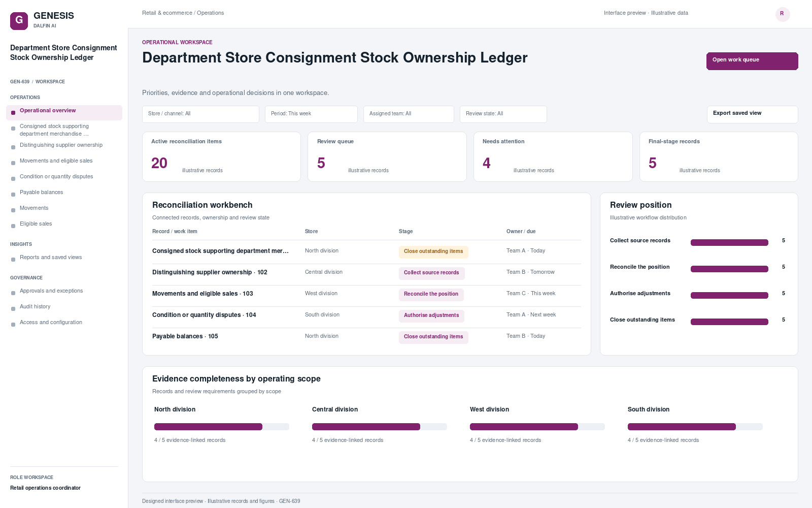Click the Active reconciliation items card

point(221,156)
